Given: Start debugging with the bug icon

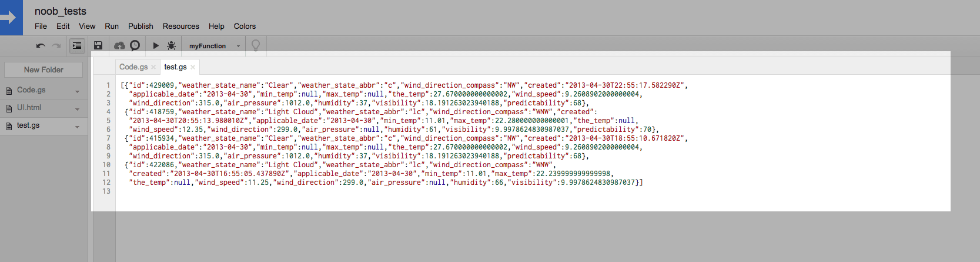Looking at the screenshot, I should pos(171,46).
